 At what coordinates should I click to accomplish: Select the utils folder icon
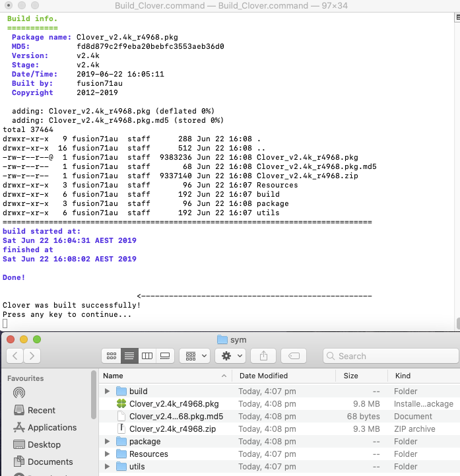pos(121,466)
